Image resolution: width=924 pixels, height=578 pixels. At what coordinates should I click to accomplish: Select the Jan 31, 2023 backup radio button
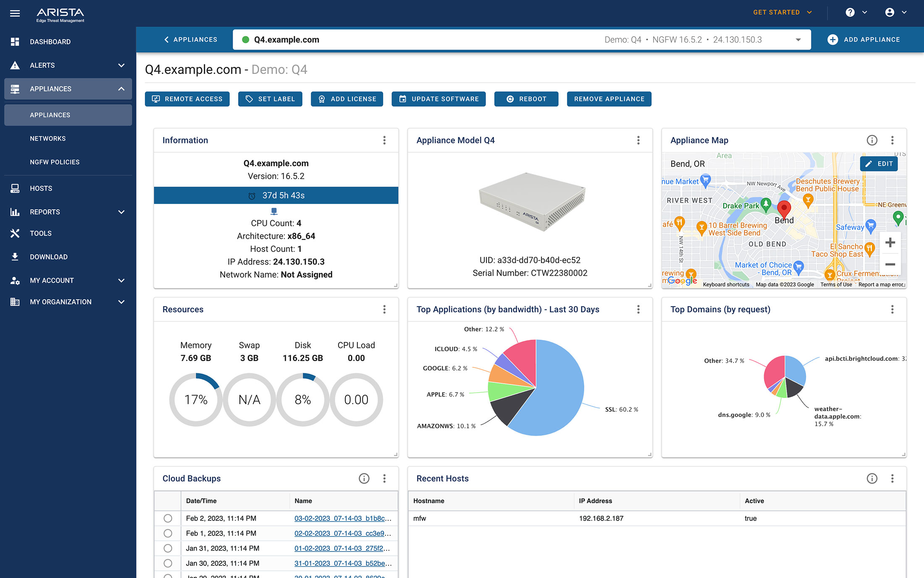tap(168, 548)
